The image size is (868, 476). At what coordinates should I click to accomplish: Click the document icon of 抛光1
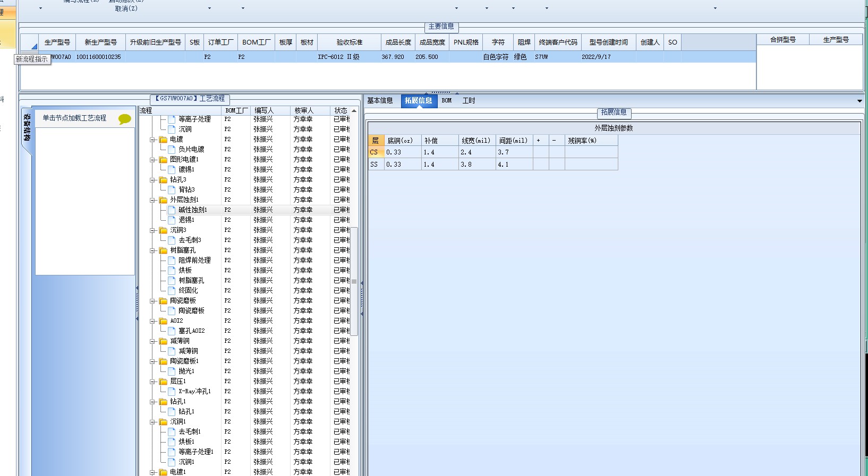pos(172,371)
